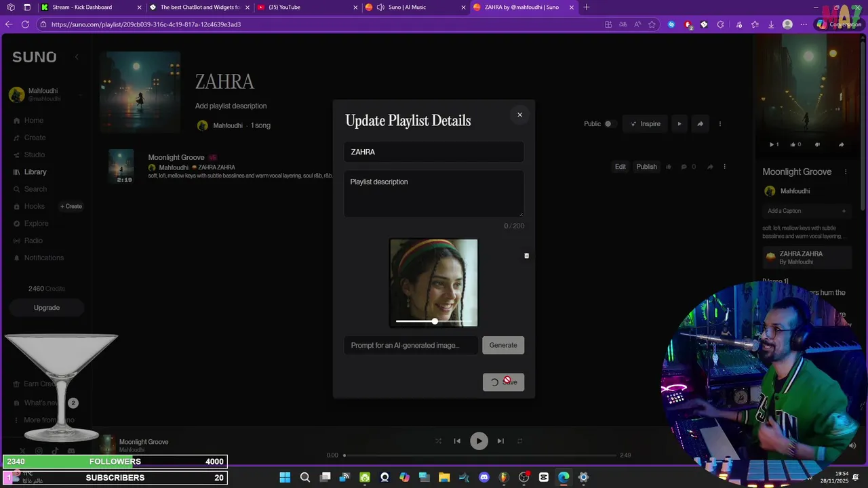
Task: Close the Update Playlist Details dialog
Action: pos(520,115)
